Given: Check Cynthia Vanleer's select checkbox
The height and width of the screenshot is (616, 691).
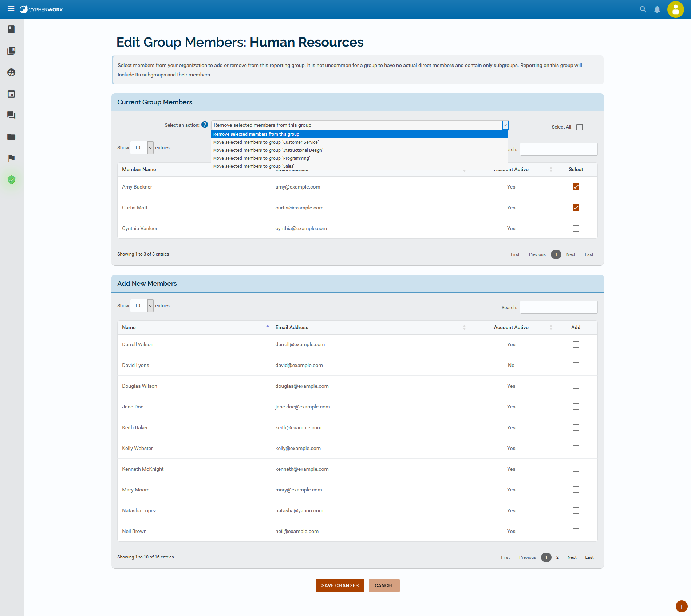Looking at the screenshot, I should [576, 228].
